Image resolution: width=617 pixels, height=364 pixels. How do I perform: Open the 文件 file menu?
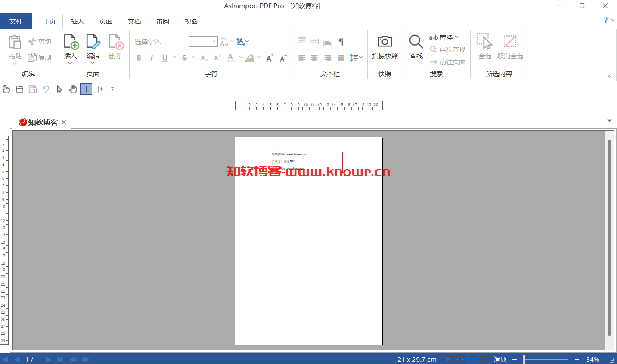point(16,21)
